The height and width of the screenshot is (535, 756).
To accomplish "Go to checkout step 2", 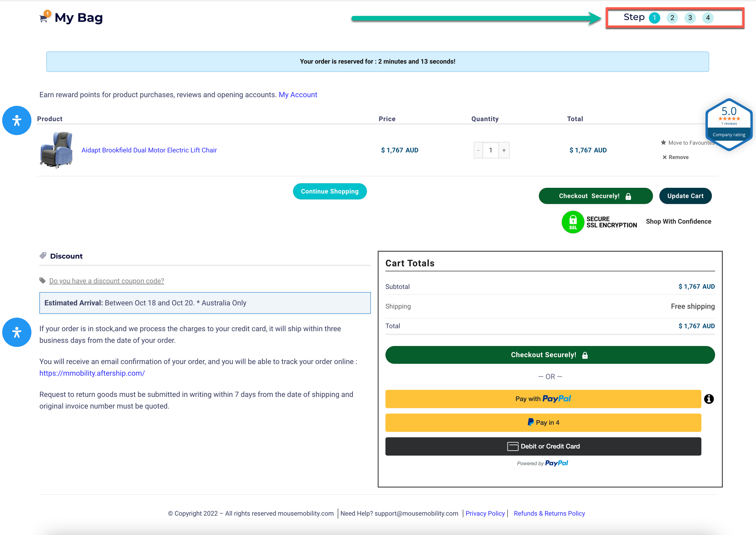I will [672, 18].
